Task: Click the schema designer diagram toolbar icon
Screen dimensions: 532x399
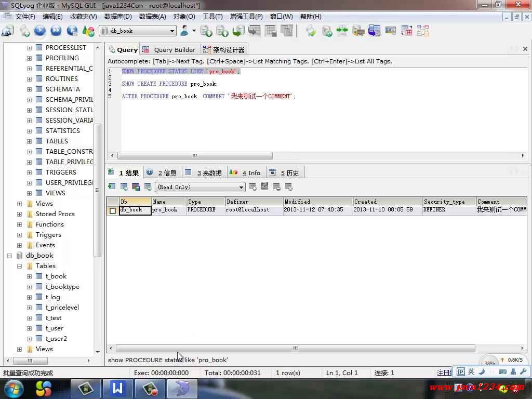Action: coord(423,31)
